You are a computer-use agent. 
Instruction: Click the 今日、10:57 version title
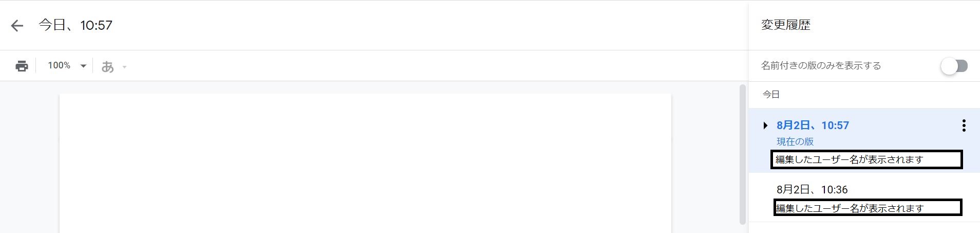pos(76,25)
